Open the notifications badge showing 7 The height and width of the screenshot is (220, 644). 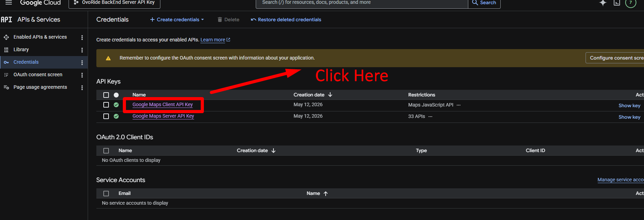[631, 3]
